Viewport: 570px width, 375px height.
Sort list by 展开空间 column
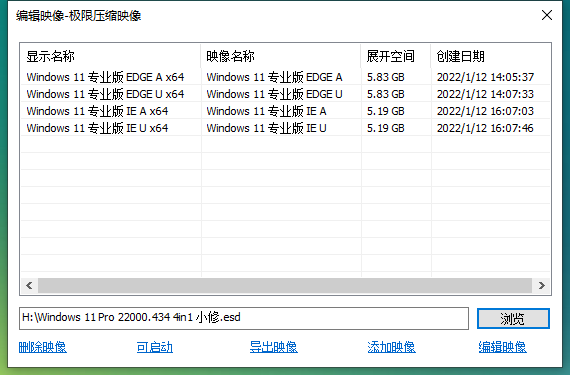coord(396,56)
